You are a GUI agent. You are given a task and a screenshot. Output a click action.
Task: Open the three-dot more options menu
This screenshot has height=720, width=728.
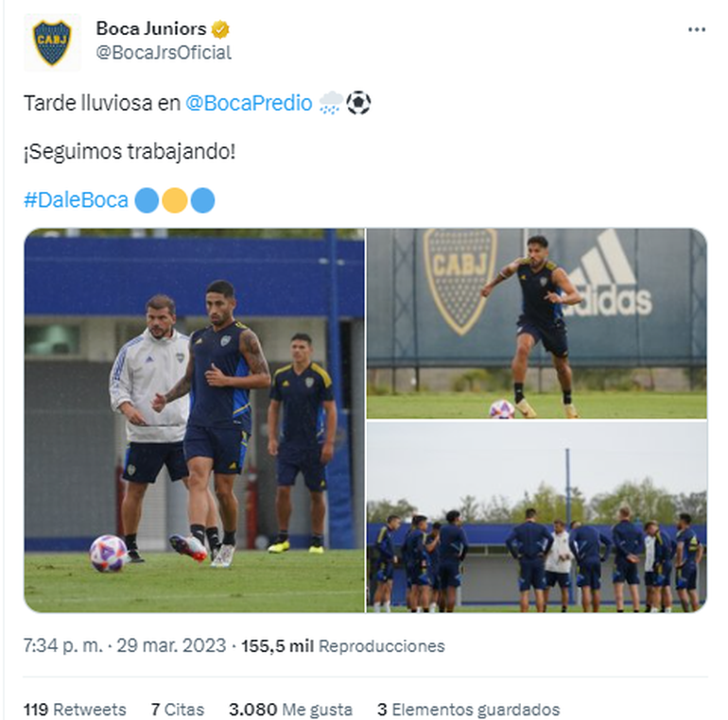[x=697, y=29]
